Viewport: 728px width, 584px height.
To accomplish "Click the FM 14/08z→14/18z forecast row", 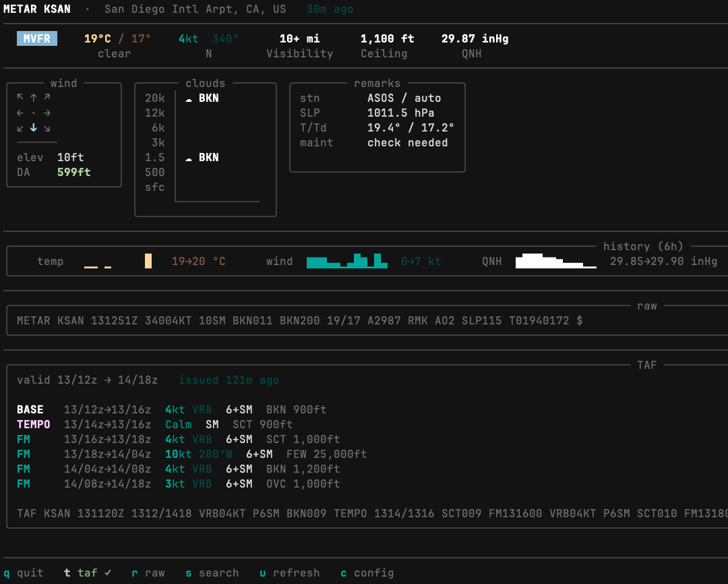I will pyautogui.click(x=178, y=484).
